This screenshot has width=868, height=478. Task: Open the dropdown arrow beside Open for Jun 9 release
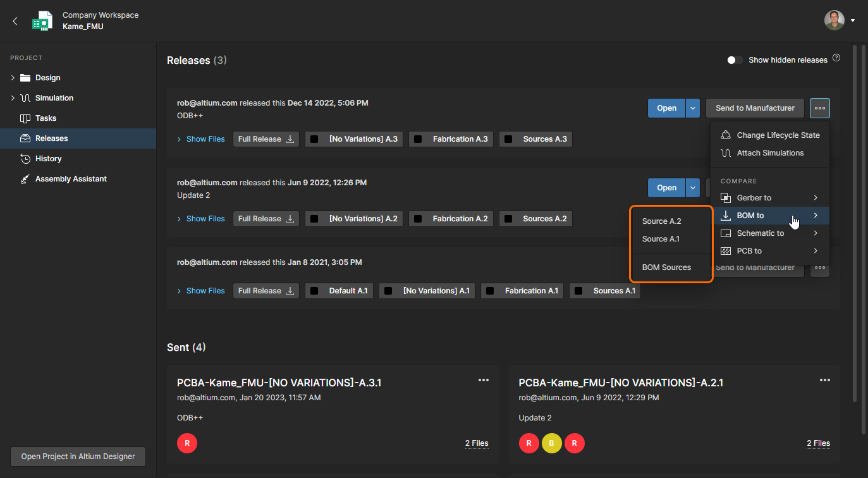tap(694, 188)
